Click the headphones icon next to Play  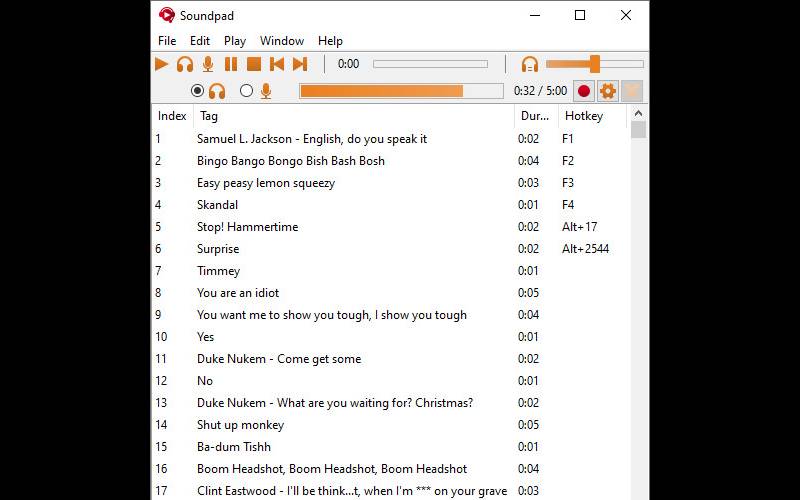(x=185, y=64)
